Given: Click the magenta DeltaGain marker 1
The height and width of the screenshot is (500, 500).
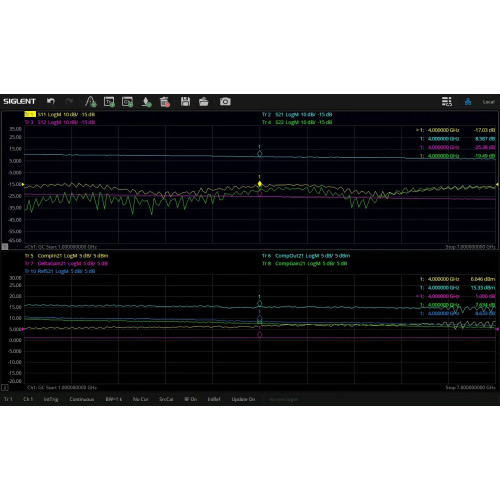Looking at the screenshot, I should (260, 334).
